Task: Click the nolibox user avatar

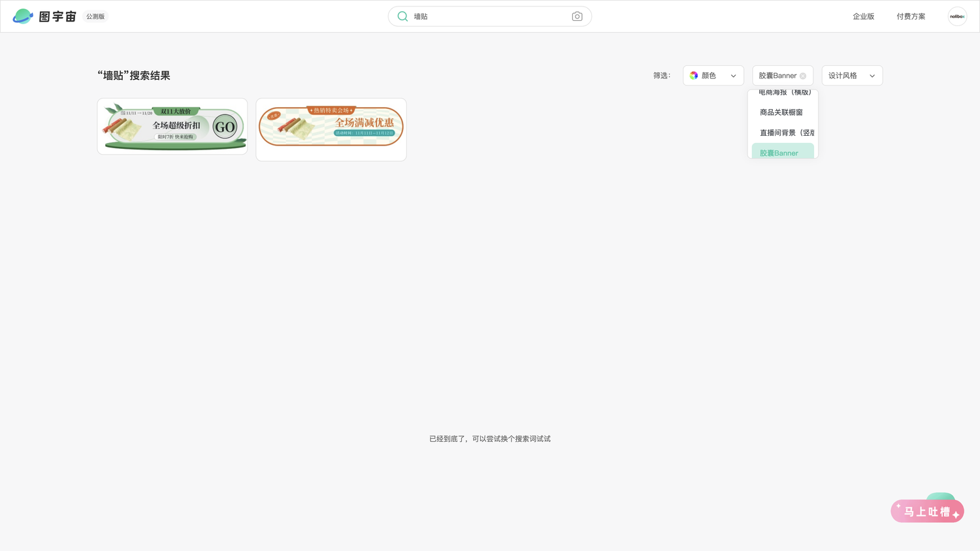Action: click(x=957, y=16)
